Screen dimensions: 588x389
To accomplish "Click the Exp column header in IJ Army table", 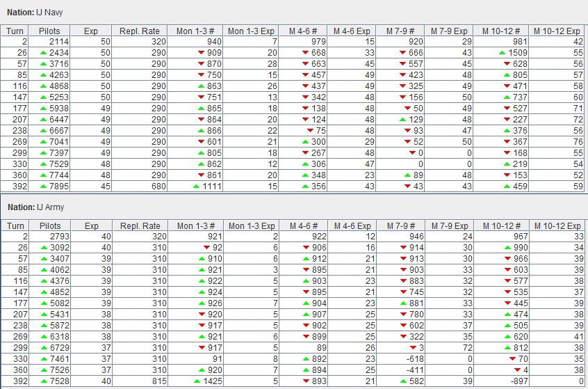I will [x=92, y=225].
